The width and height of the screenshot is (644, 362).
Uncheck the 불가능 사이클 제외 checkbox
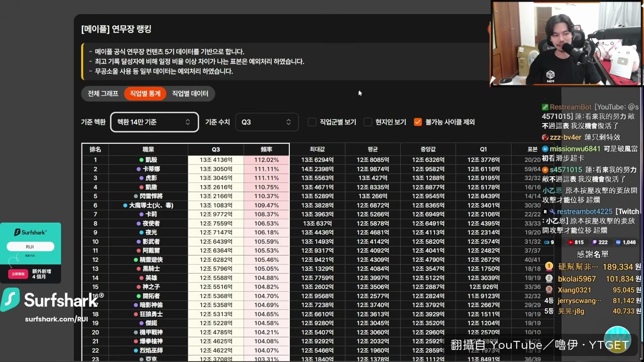(x=418, y=122)
